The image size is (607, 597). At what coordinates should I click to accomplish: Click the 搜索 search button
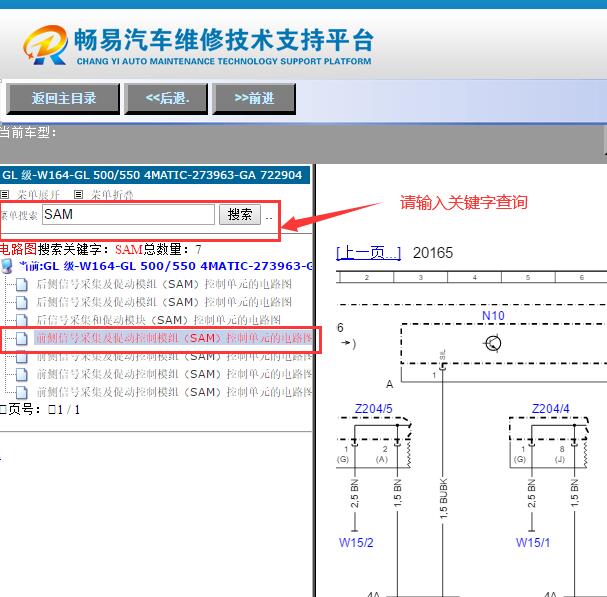coord(240,214)
